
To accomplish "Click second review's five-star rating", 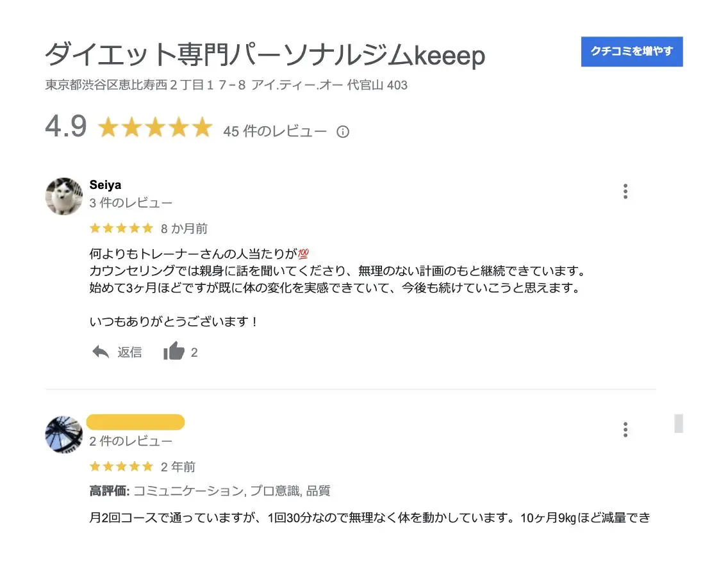I will coord(121,466).
